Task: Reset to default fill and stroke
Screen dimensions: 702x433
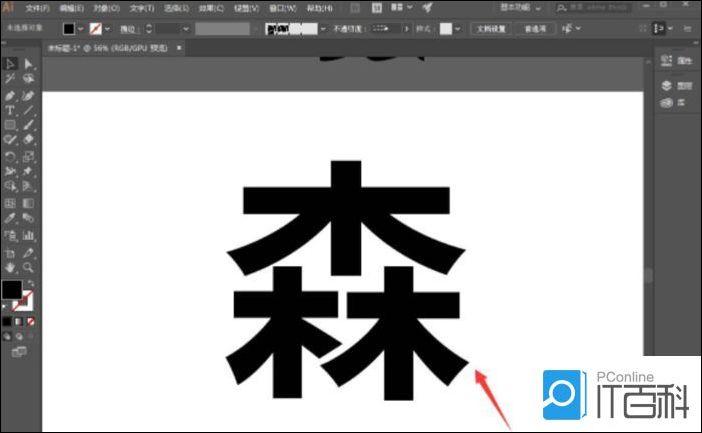Action: point(4,307)
